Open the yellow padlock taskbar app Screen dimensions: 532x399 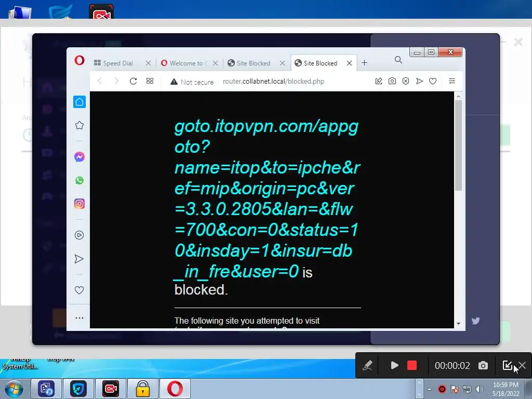143,389
